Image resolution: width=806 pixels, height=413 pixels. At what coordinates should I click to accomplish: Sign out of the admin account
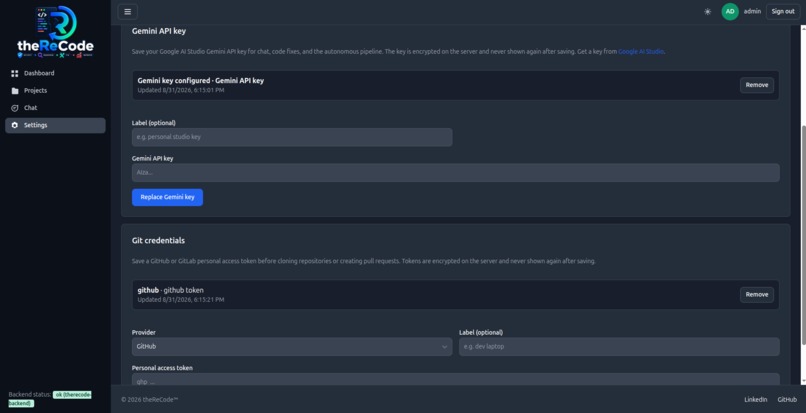pos(783,11)
